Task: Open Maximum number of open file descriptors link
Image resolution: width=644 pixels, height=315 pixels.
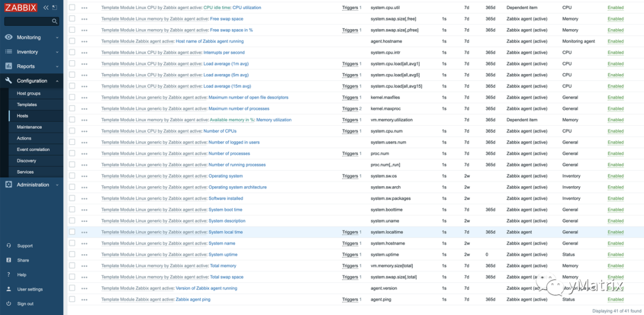Action: [249, 97]
